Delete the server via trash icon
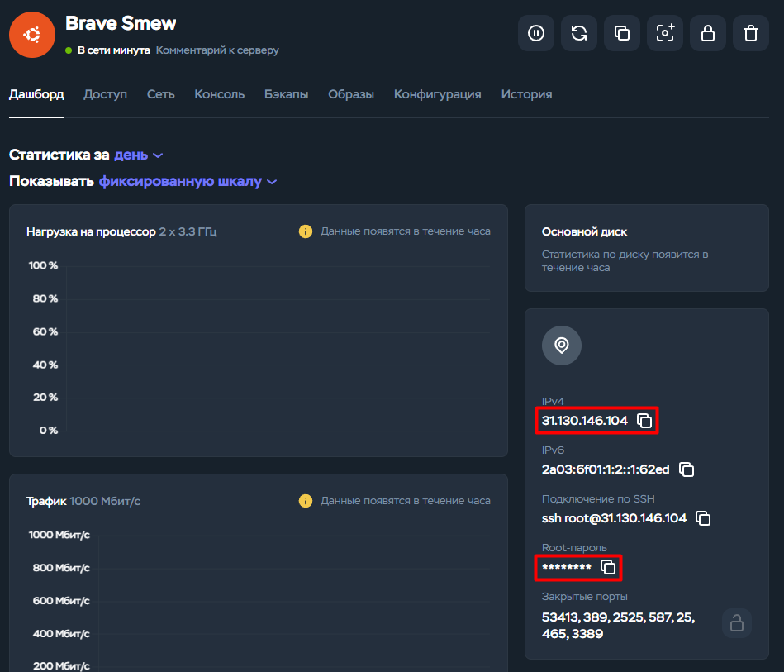This screenshot has height=672, width=784. [750, 33]
